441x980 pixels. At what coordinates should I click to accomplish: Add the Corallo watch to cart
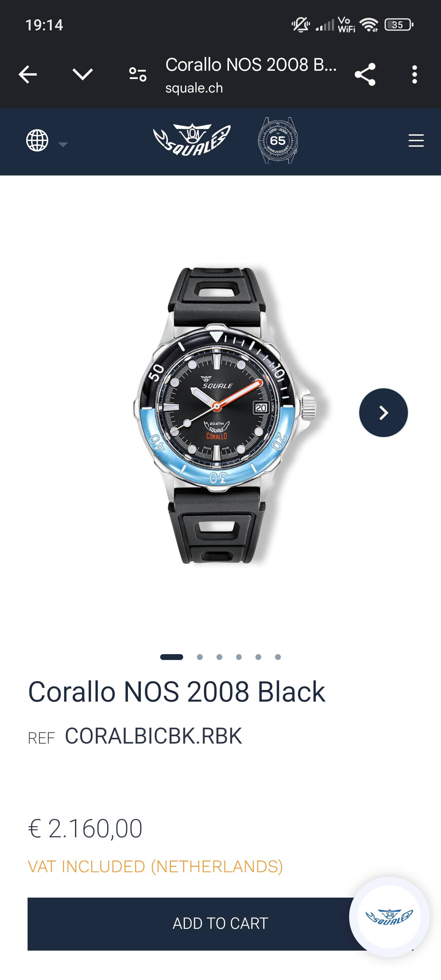(x=220, y=924)
